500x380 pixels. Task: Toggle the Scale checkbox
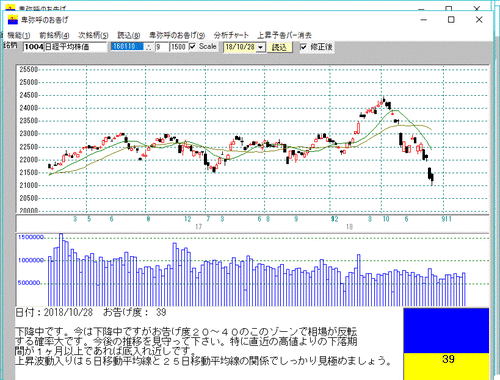pyautogui.click(x=192, y=47)
